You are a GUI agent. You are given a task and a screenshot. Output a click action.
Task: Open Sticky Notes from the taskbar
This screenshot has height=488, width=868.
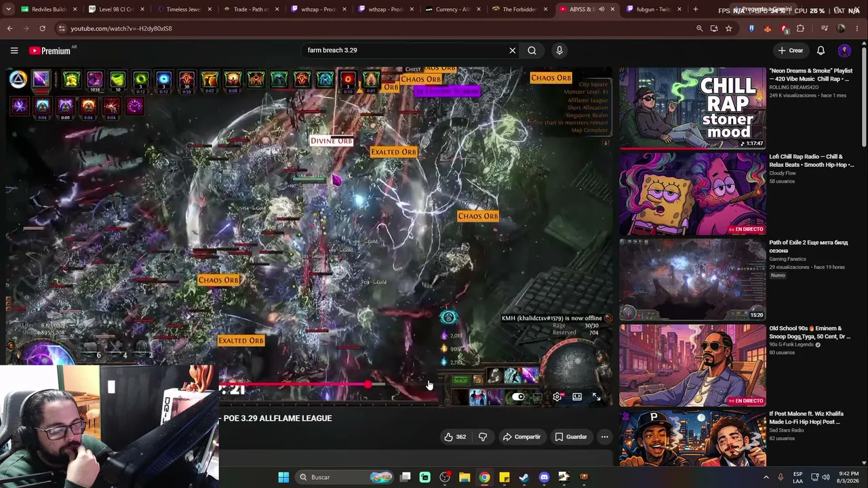(505, 477)
